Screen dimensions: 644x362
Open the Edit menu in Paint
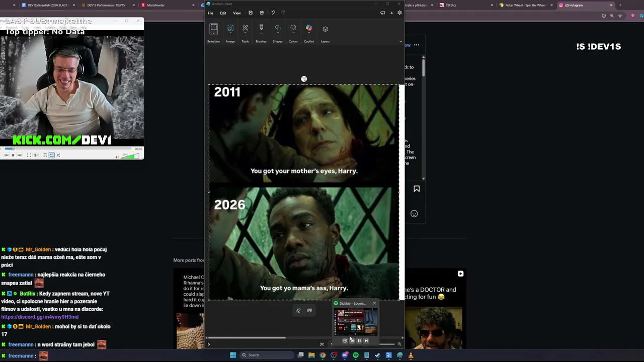223,13
